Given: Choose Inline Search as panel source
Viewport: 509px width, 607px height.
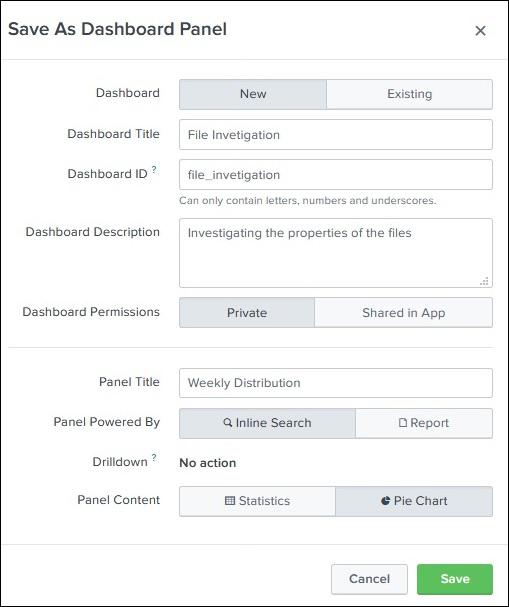Looking at the screenshot, I should coord(267,423).
